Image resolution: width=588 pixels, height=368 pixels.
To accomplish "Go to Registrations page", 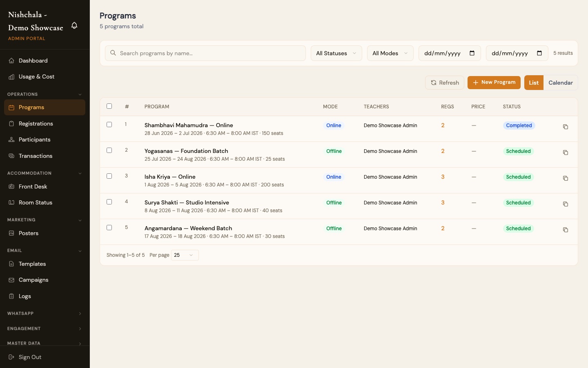I will (x=45, y=123).
